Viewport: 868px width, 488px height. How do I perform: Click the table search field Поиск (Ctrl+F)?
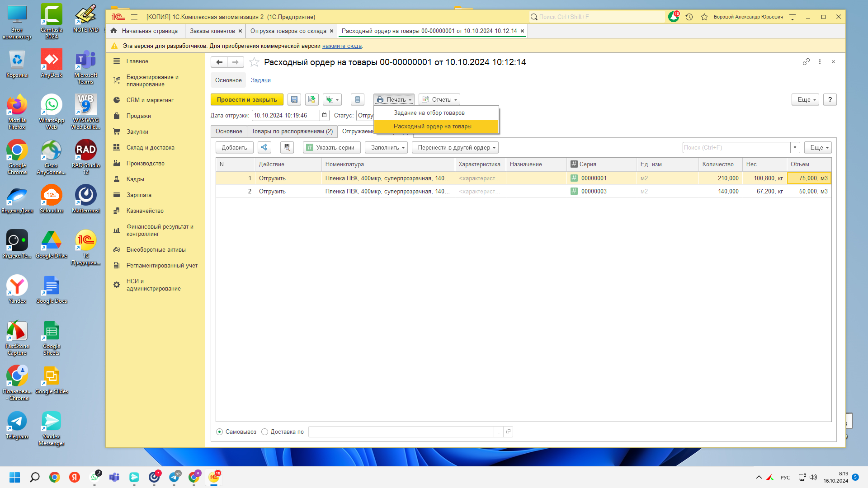pyautogui.click(x=736, y=147)
